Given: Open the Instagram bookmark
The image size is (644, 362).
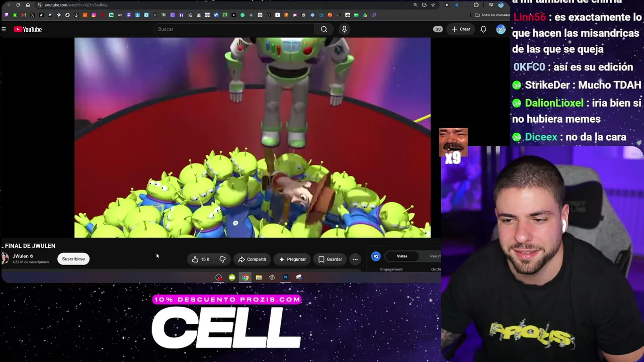Looking at the screenshot, I should pyautogui.click(x=94, y=15).
